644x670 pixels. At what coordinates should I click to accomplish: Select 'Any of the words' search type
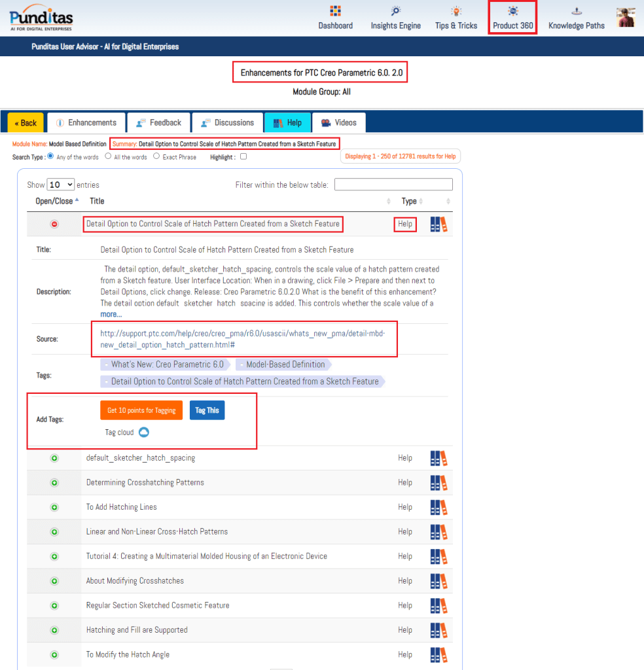[50, 156]
